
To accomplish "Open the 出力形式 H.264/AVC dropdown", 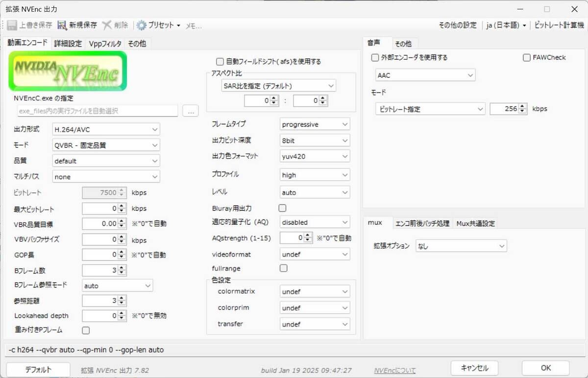I will point(106,129).
